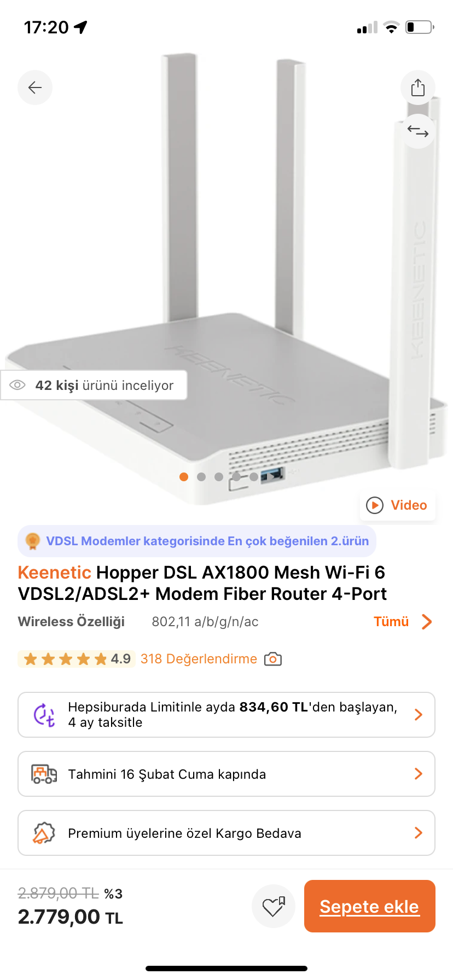Tap the back arrow button
This screenshot has width=453, height=980.
[x=35, y=87]
